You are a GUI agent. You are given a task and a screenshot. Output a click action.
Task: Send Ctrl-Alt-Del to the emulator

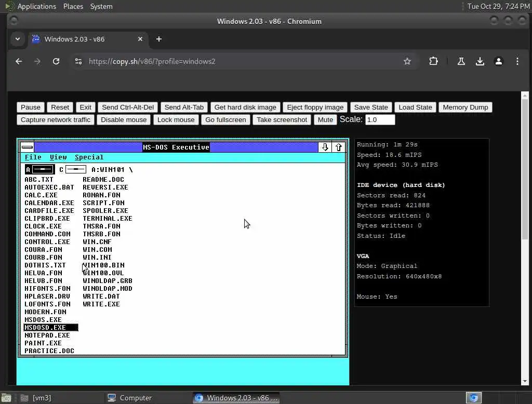coord(128,107)
